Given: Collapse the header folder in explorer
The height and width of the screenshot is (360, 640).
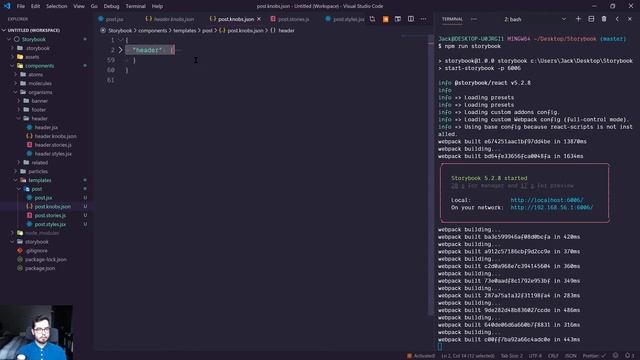Looking at the screenshot, I should (x=39, y=118).
